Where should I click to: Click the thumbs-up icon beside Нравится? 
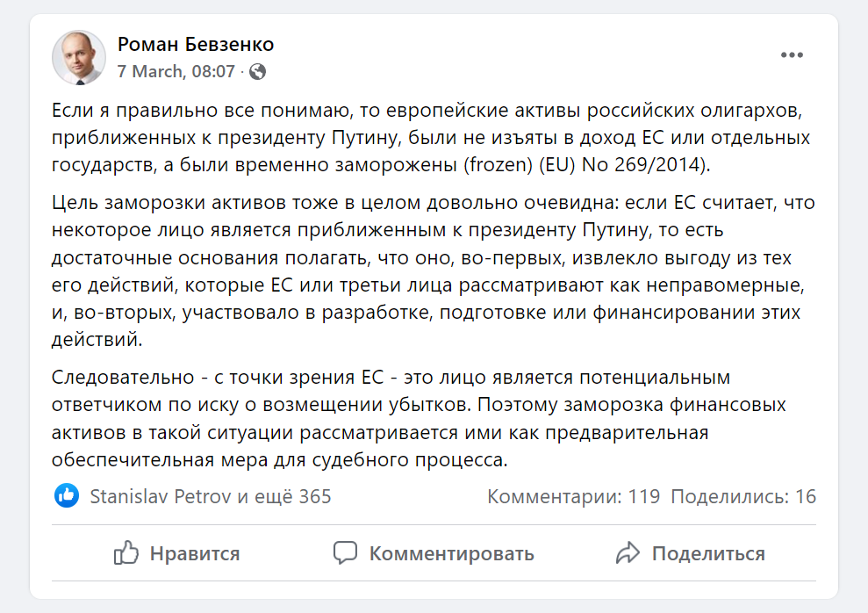(x=126, y=553)
